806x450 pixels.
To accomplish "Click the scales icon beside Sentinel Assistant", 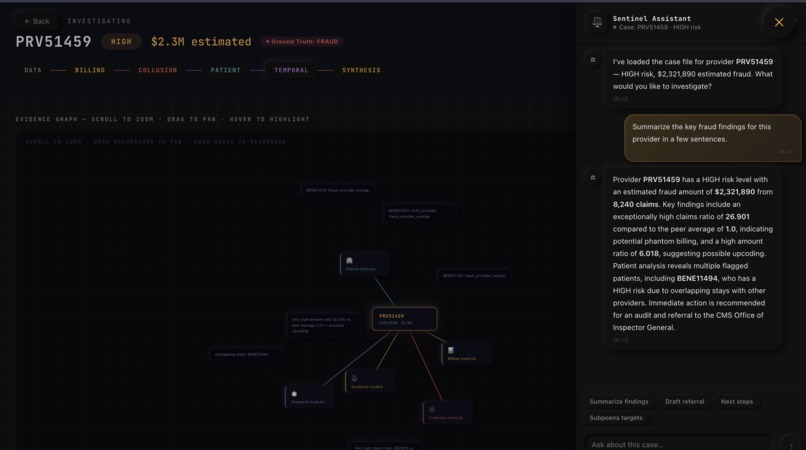I will [x=597, y=22].
